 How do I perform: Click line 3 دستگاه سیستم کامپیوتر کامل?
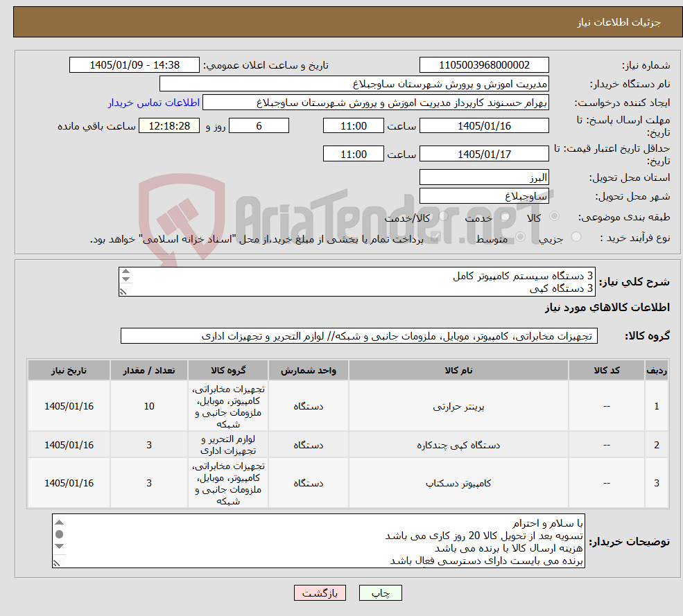tap(523, 276)
